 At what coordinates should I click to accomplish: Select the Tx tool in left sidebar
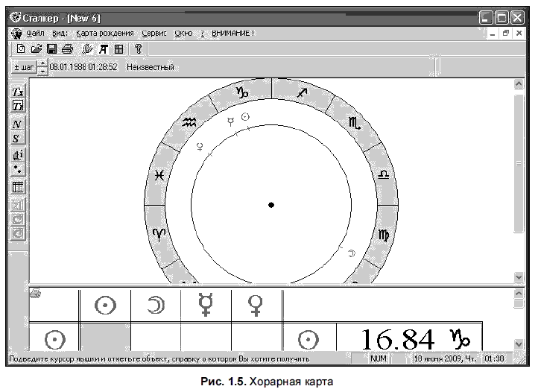19,92
